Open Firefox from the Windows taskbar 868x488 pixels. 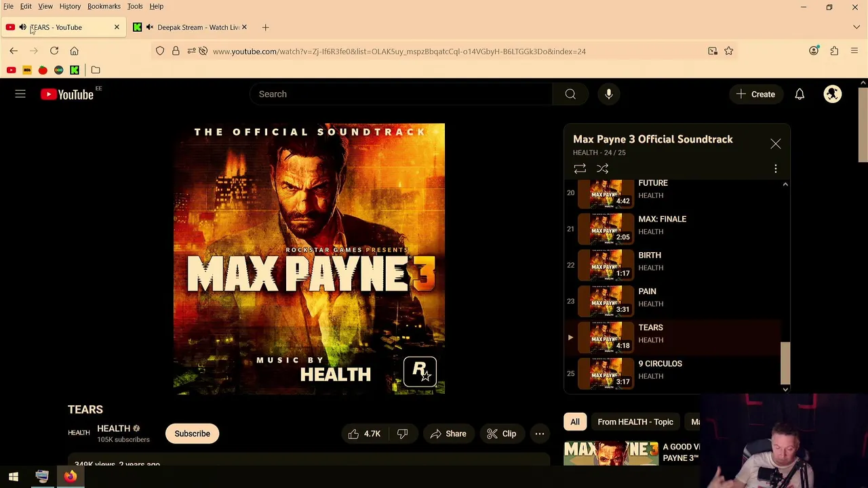[71, 476]
